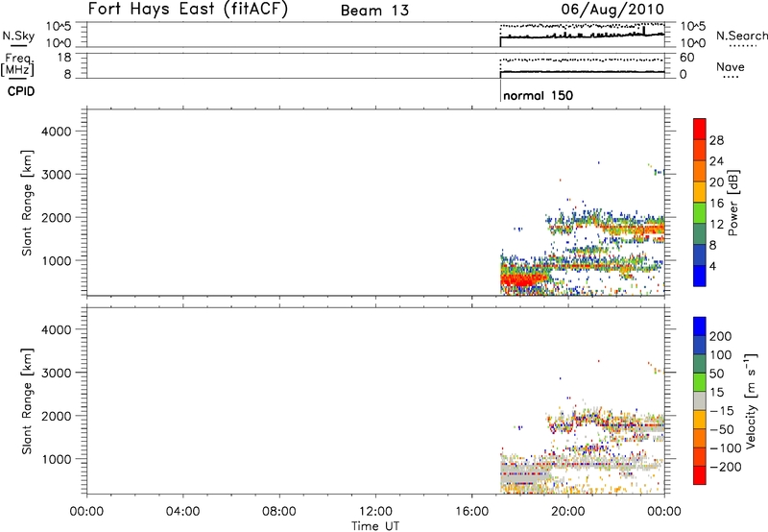Click the 'Slant Range [km]' label of velocity panel
This screenshot has width=768, height=532.
point(27,401)
